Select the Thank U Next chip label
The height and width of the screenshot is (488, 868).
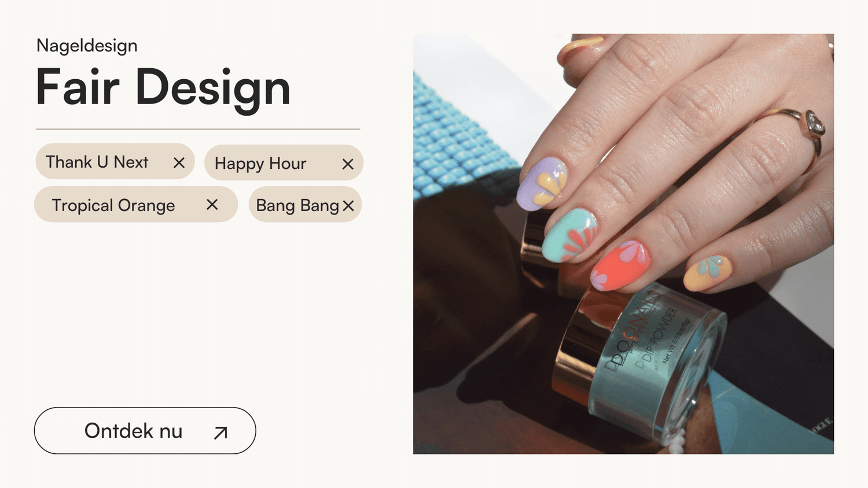click(x=97, y=162)
